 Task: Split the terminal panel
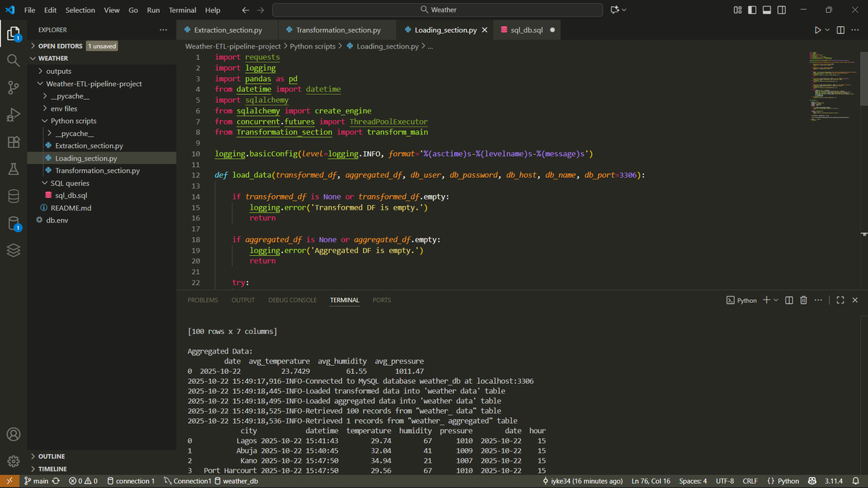(x=789, y=300)
